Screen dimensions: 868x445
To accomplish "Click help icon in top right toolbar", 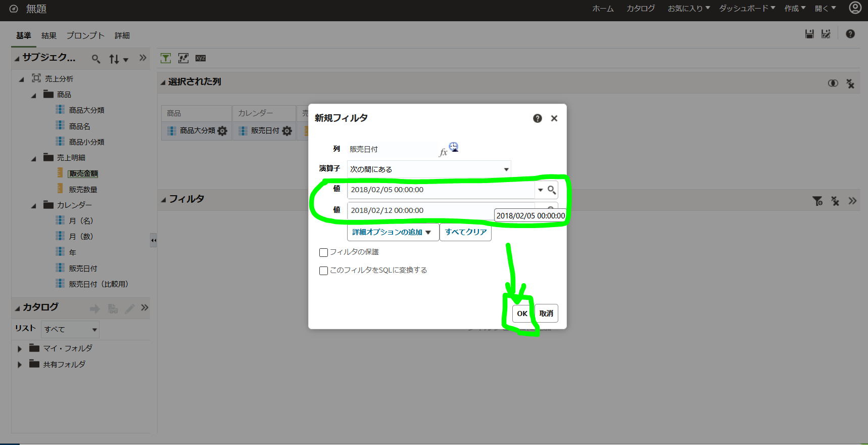I will coord(850,34).
